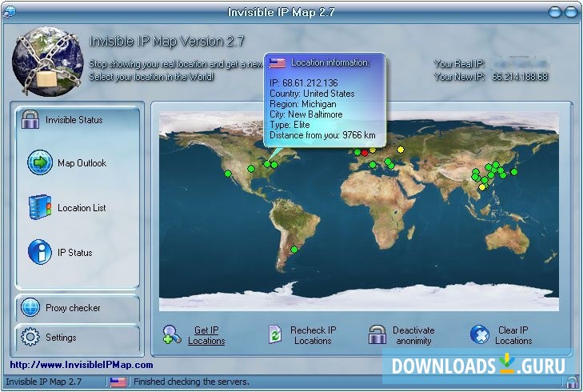Open the InvisibleIPMap.com website link
The height and width of the screenshot is (392, 583).
82,365
